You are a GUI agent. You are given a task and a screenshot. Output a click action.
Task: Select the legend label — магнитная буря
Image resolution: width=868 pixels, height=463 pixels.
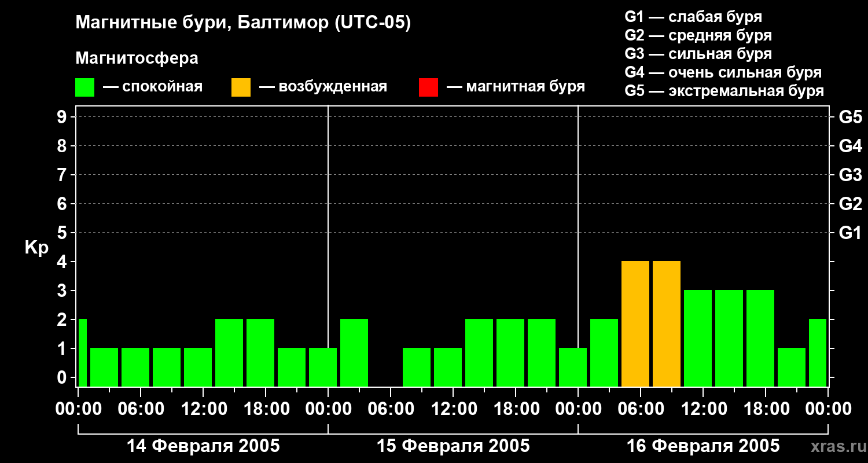click(x=516, y=87)
